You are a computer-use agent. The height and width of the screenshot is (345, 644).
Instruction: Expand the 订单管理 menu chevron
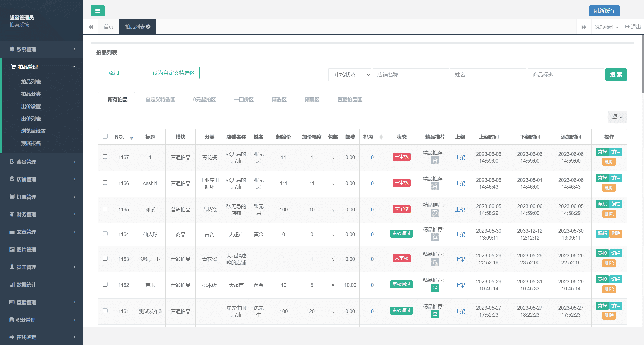point(75,197)
